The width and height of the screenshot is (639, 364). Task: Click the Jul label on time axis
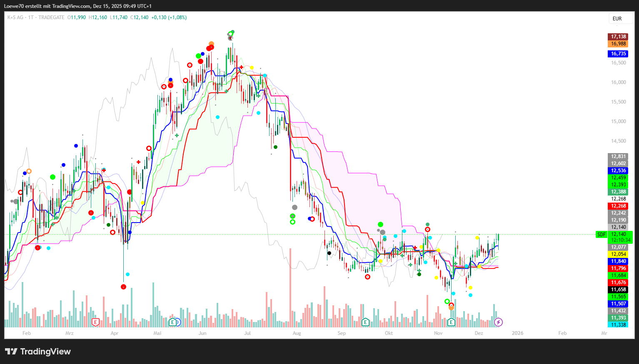point(247,333)
